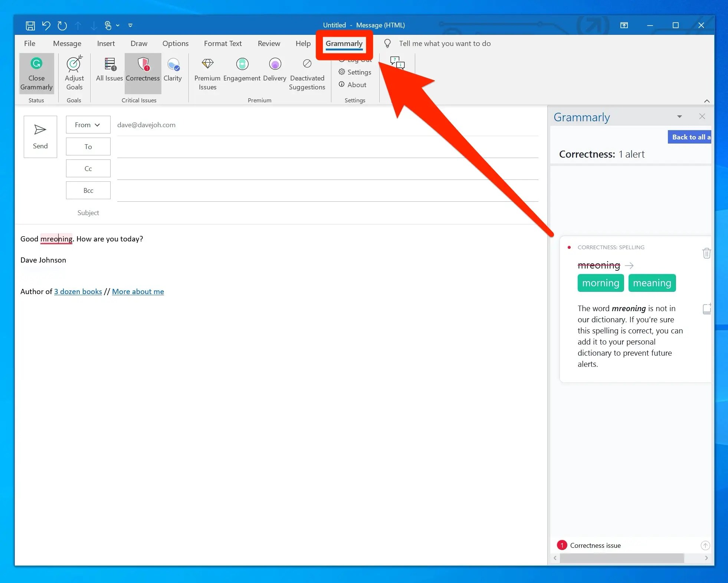The height and width of the screenshot is (583, 728).
Task: Click the Save icon in title bar
Action: point(30,26)
